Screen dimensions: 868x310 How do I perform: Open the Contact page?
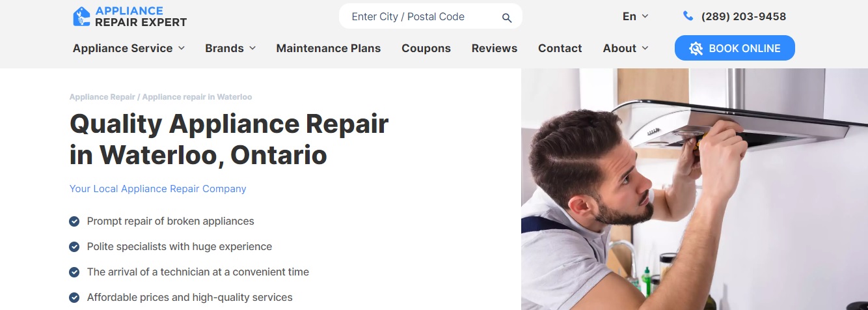point(560,48)
